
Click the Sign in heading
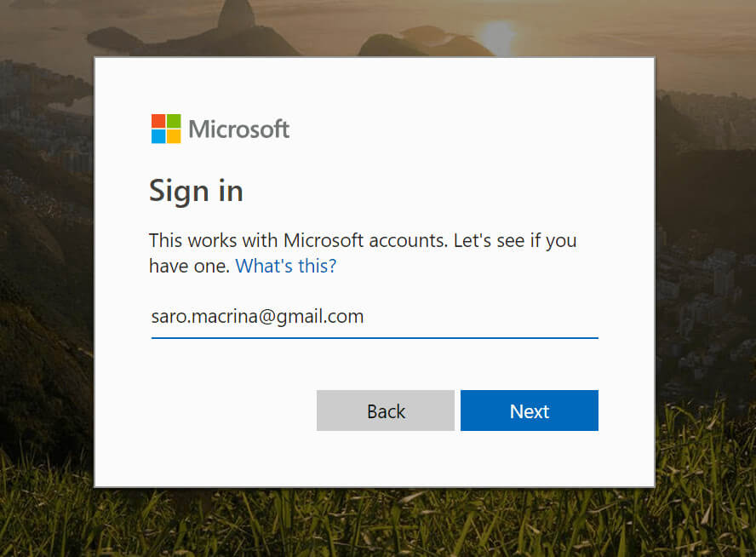pos(196,192)
